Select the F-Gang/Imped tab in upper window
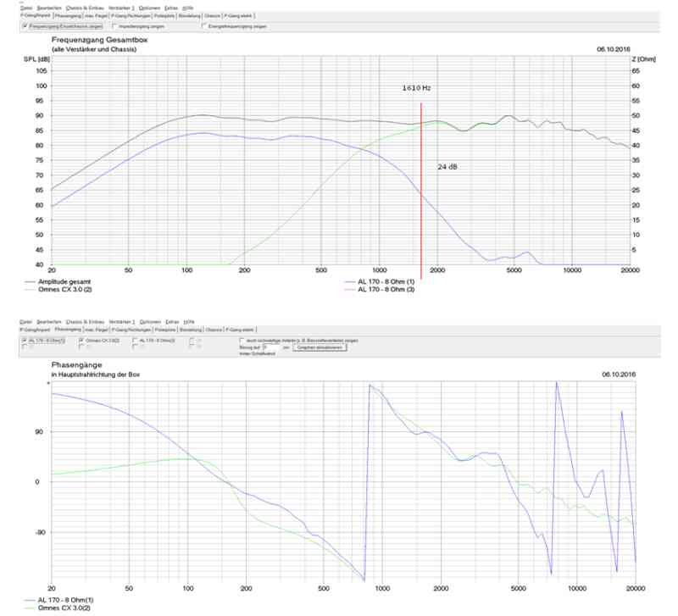 (x=36, y=15)
